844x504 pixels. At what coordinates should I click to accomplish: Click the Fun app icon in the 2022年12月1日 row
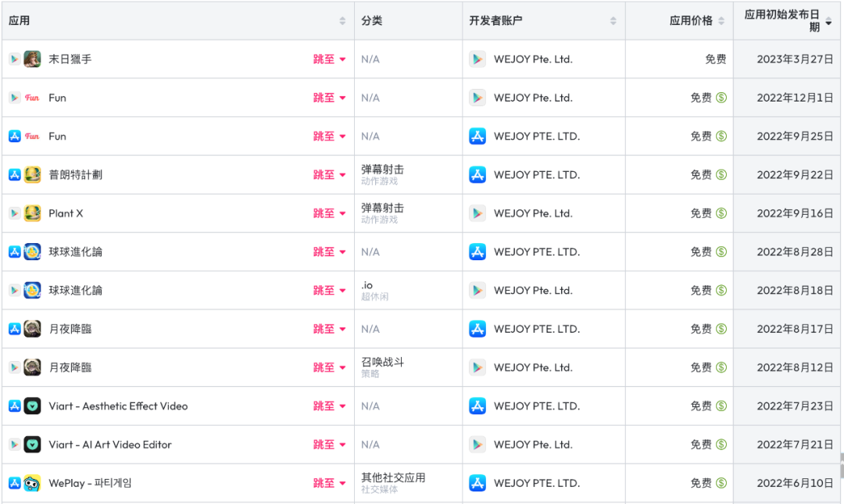(32, 98)
